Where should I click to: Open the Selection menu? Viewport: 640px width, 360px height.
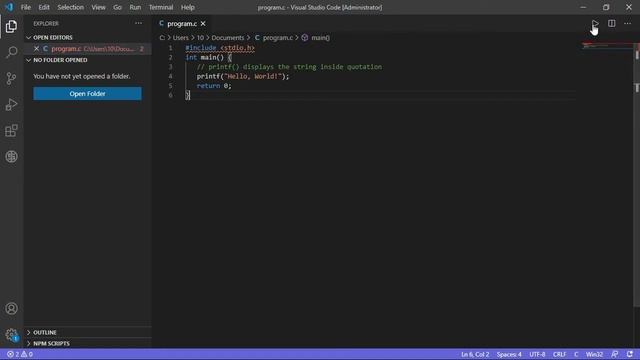(x=71, y=7)
